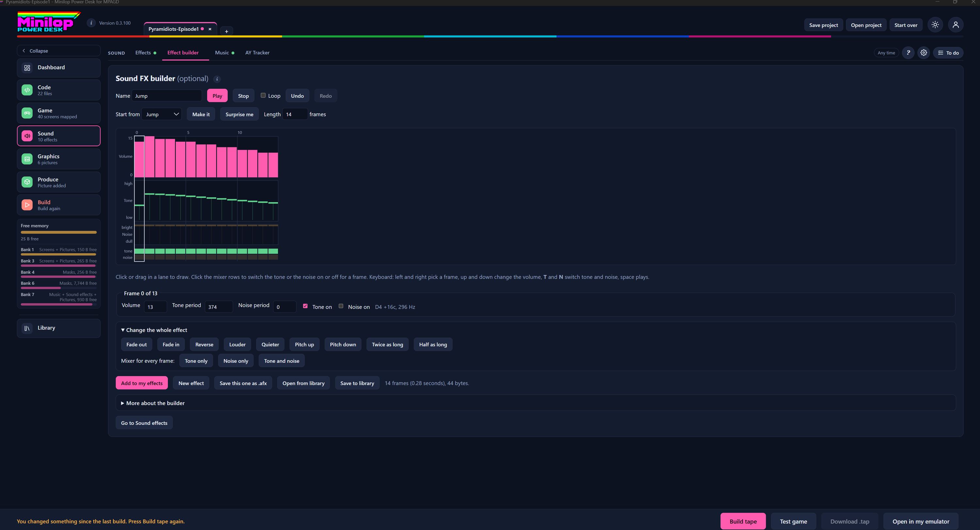Click the Code brackets icon
The image size is (980, 530).
click(27, 90)
